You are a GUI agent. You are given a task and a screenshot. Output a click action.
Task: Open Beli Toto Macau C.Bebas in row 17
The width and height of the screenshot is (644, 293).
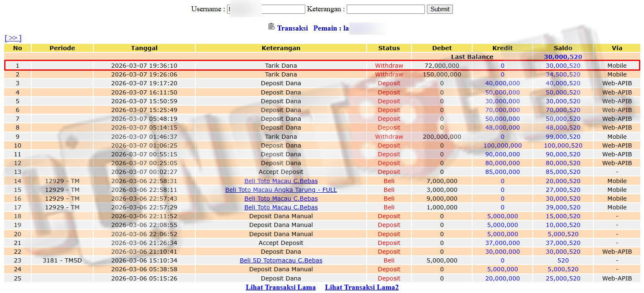(x=281, y=207)
